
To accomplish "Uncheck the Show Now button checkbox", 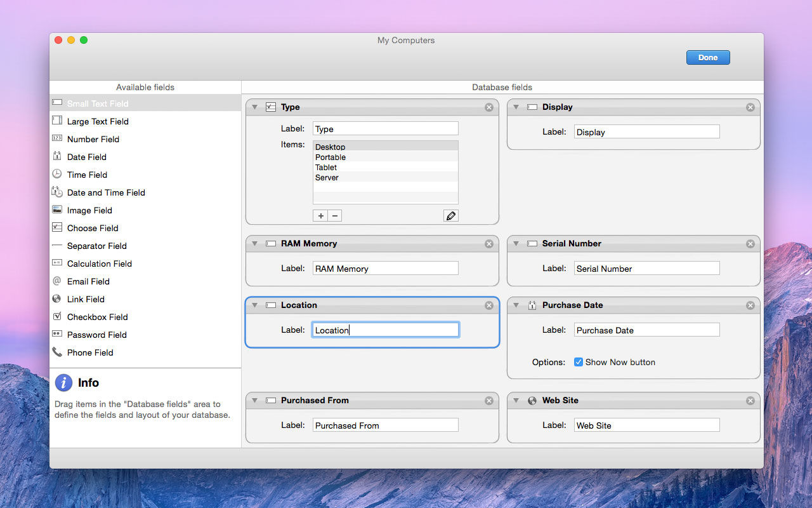I will tap(579, 362).
